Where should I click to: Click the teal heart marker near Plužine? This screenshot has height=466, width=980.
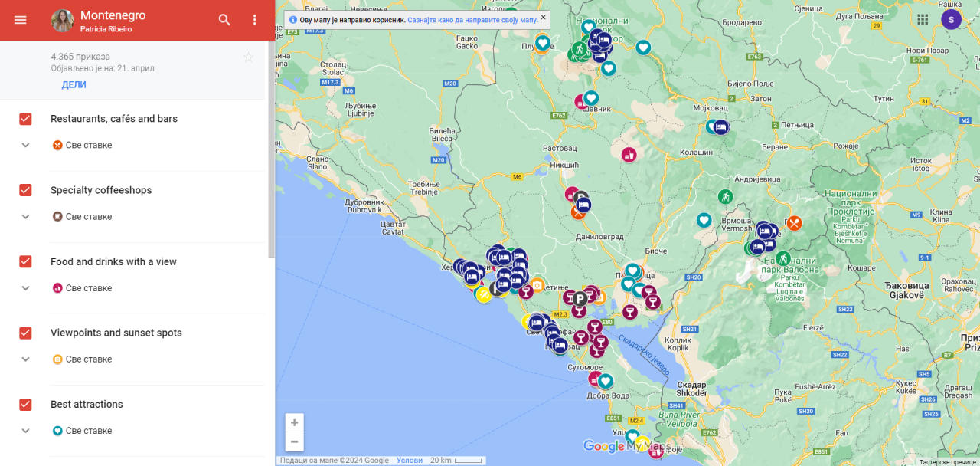click(x=542, y=43)
